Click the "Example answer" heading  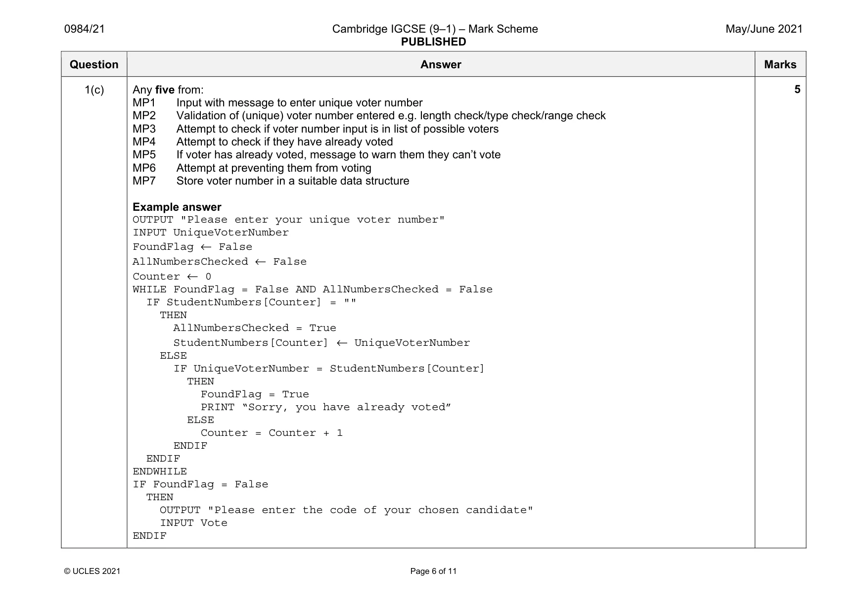pyautogui.click(x=177, y=207)
